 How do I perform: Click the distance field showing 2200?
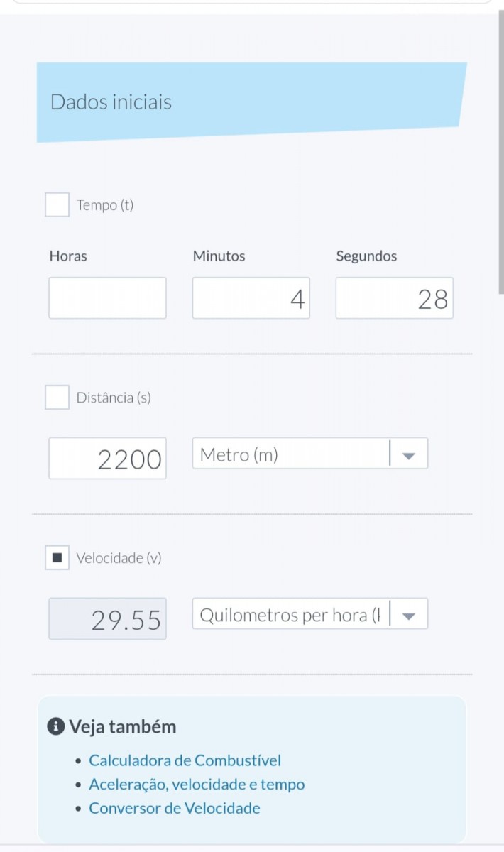click(108, 458)
